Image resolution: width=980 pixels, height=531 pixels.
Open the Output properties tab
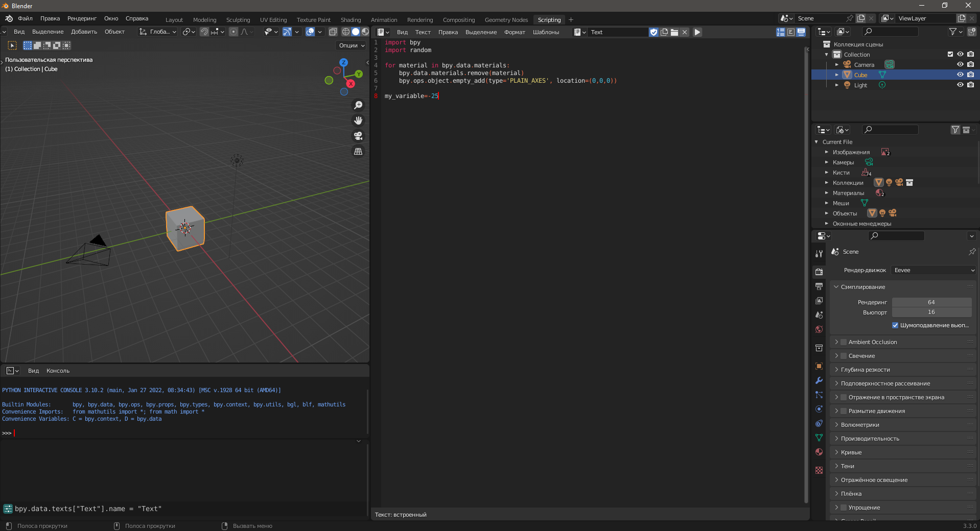click(819, 286)
